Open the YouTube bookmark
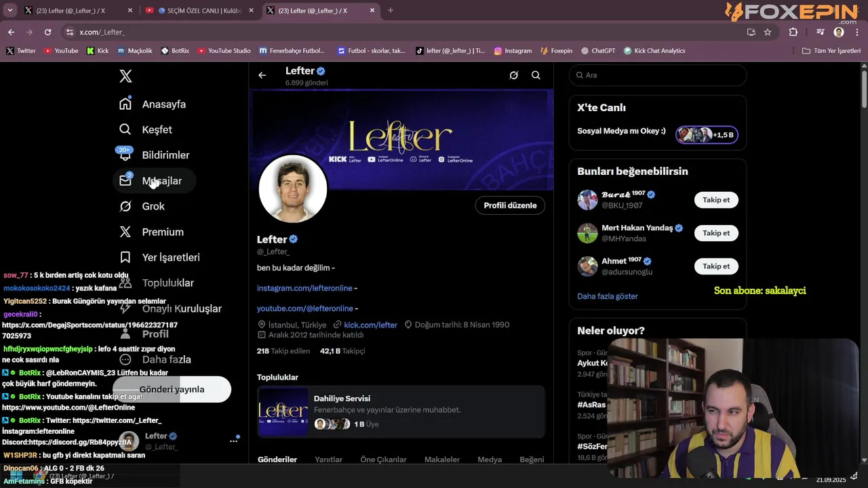This screenshot has width=868, height=488. click(61, 51)
